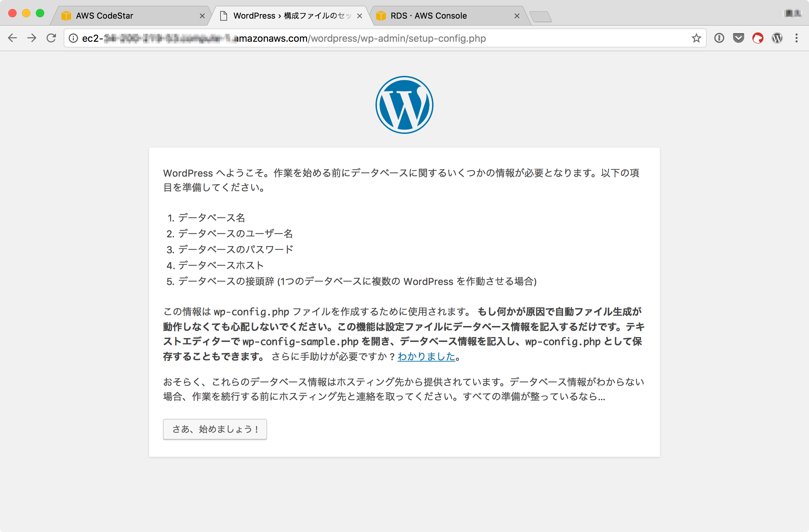Reload the WordPress setup page
The image size is (809, 532).
(52, 38)
